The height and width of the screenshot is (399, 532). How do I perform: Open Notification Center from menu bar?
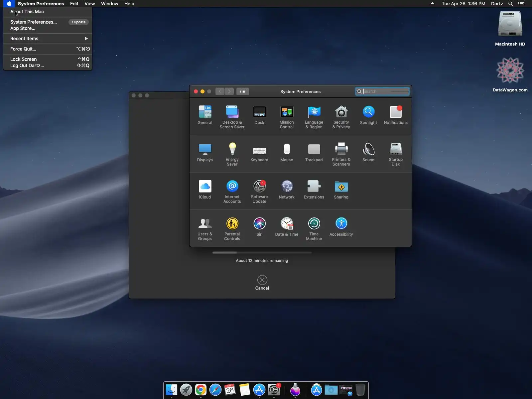(521, 4)
